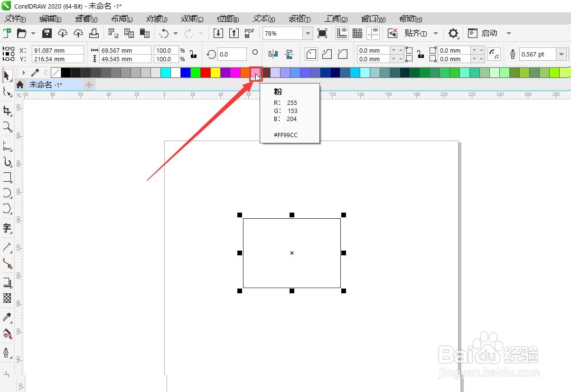Toggle show grid
571x392 pixels.
click(x=357, y=33)
